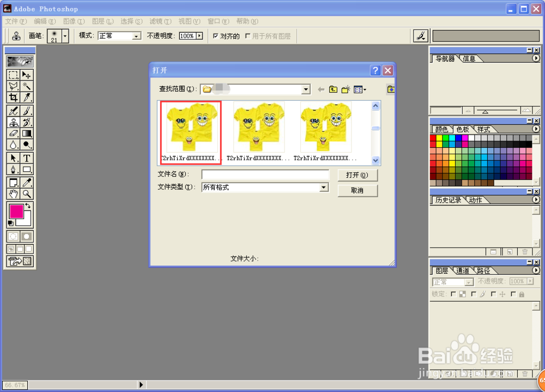
Task: Select the Eraser tool
Action: 14,133
